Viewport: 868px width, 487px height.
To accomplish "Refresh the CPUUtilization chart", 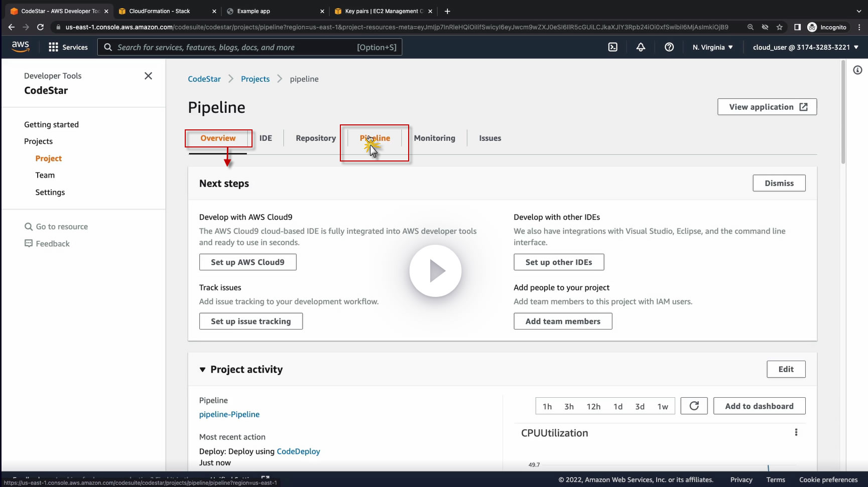I will tap(694, 406).
